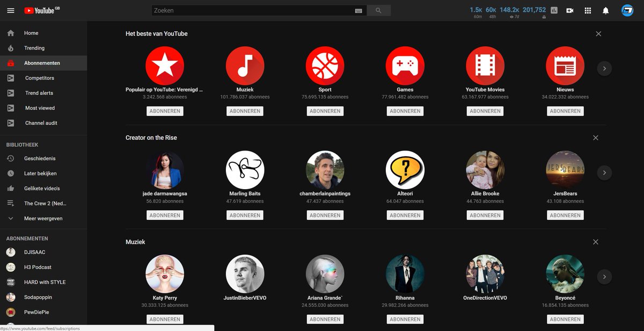644x331 pixels.
Task: Click the Sport basketball channel icon
Action: click(325, 66)
